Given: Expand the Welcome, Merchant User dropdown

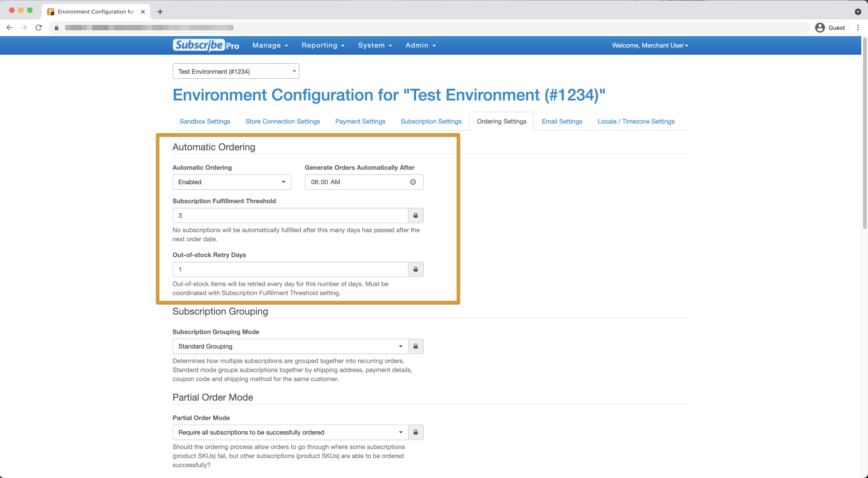Looking at the screenshot, I should pos(650,45).
